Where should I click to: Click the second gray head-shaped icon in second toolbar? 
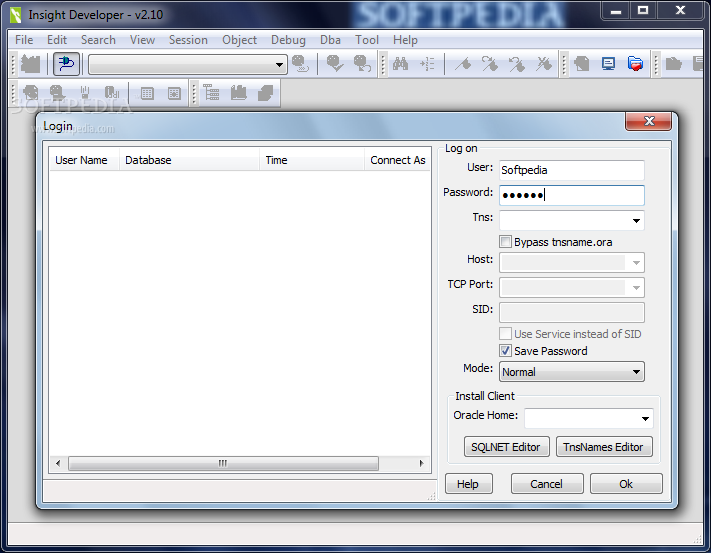coord(57,93)
